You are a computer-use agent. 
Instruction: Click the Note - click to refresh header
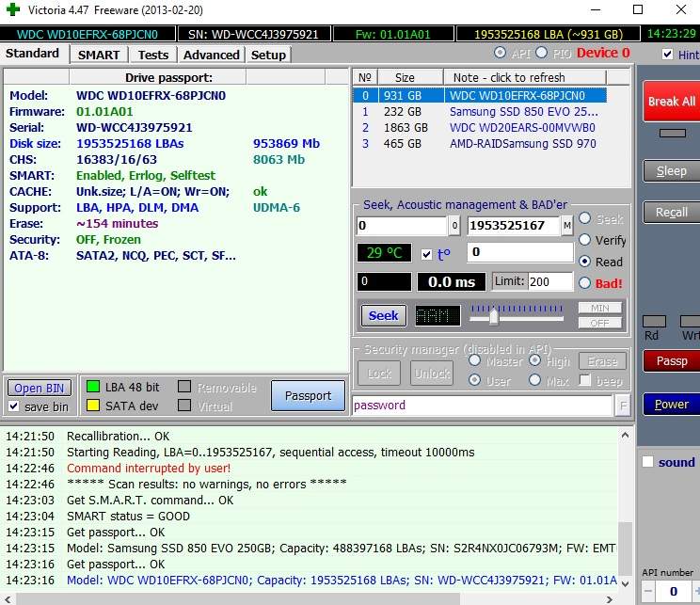coord(525,78)
